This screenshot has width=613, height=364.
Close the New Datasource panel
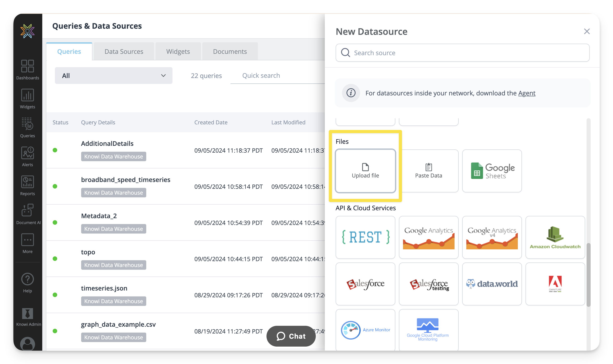coord(587,31)
